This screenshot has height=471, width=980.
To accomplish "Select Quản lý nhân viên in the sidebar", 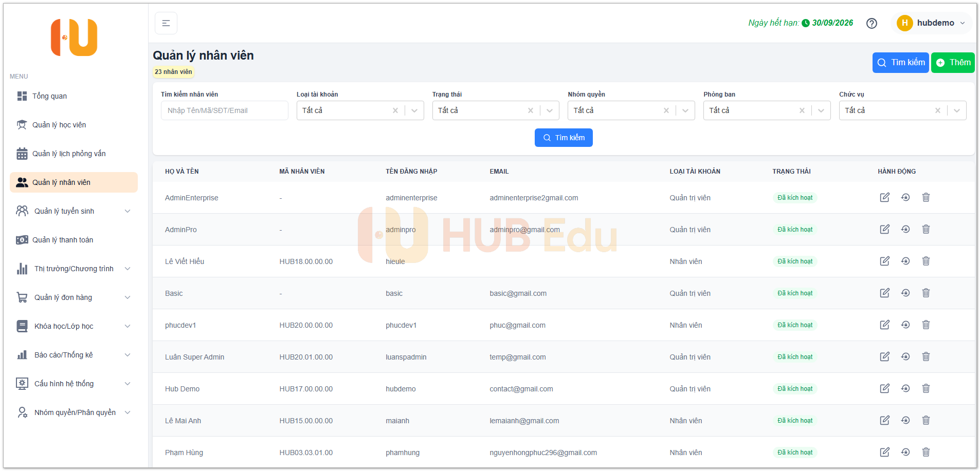I will (x=74, y=182).
